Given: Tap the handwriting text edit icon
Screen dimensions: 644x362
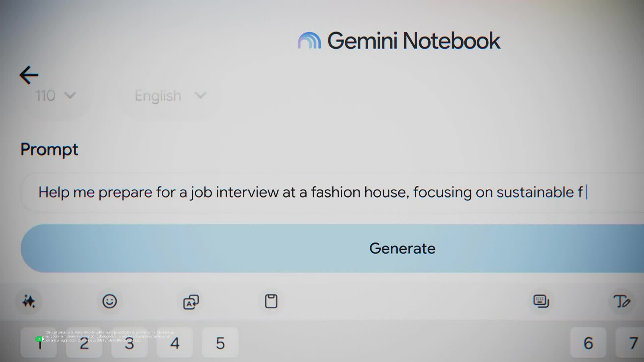Looking at the screenshot, I should click(622, 301).
